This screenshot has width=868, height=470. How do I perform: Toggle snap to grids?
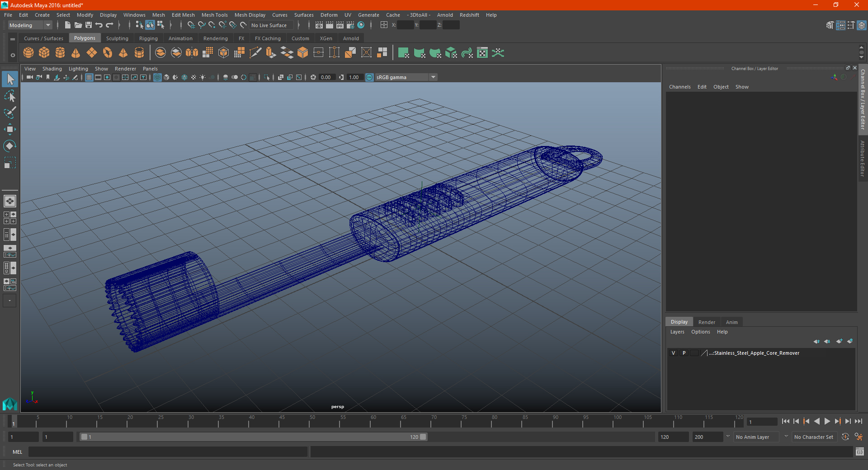click(x=191, y=25)
